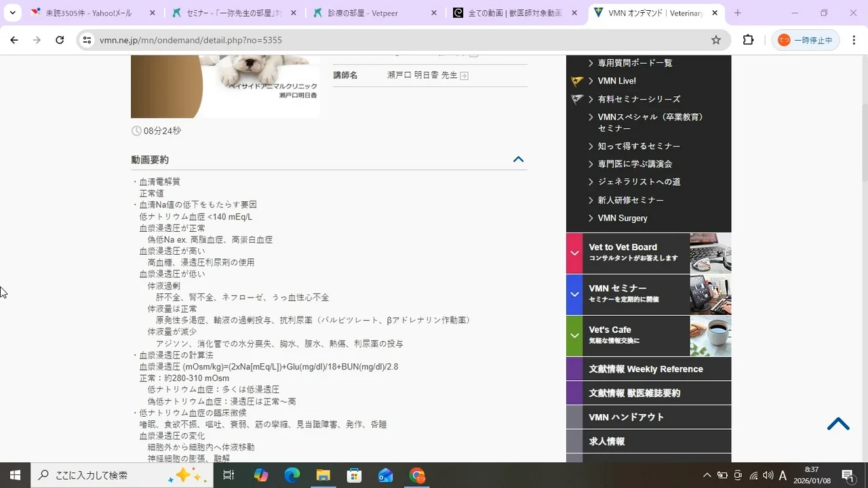Bookmark this page with star icon
Viewport: 868px width, 488px height.
[x=716, y=40]
